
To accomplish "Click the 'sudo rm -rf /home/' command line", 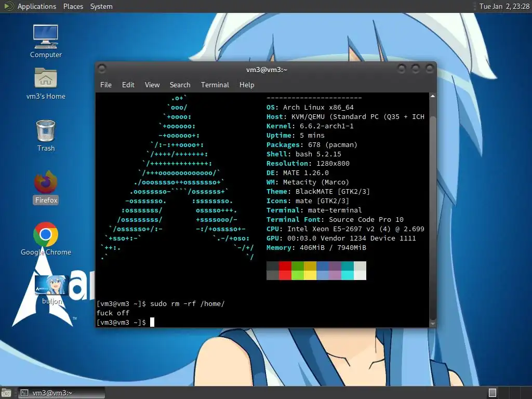I will [161, 303].
